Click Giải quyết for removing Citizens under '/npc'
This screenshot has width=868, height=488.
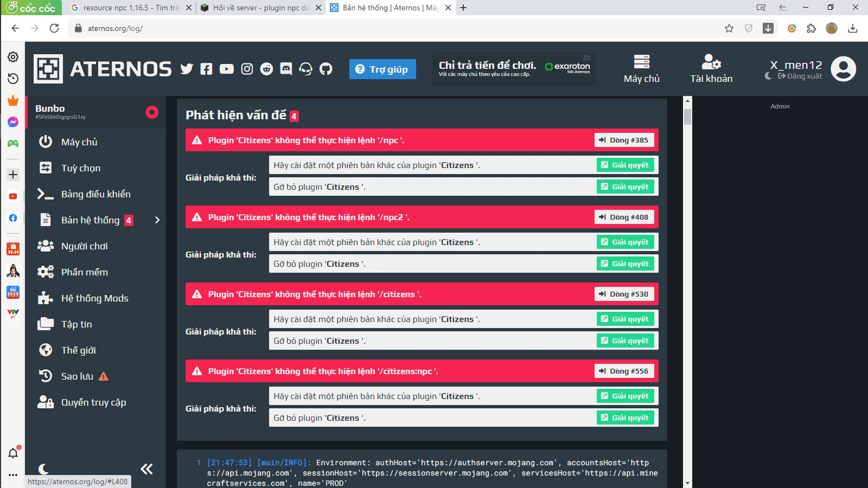[625, 187]
